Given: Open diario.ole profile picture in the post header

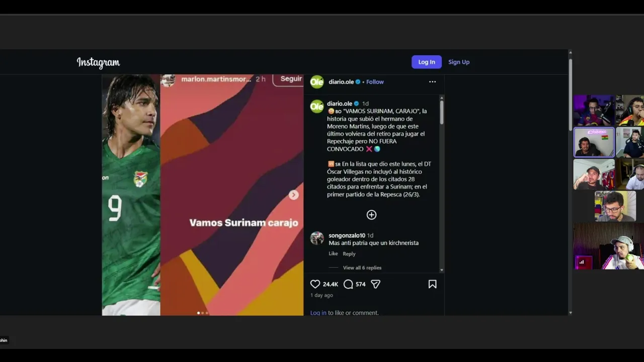Looking at the screenshot, I should point(317,82).
